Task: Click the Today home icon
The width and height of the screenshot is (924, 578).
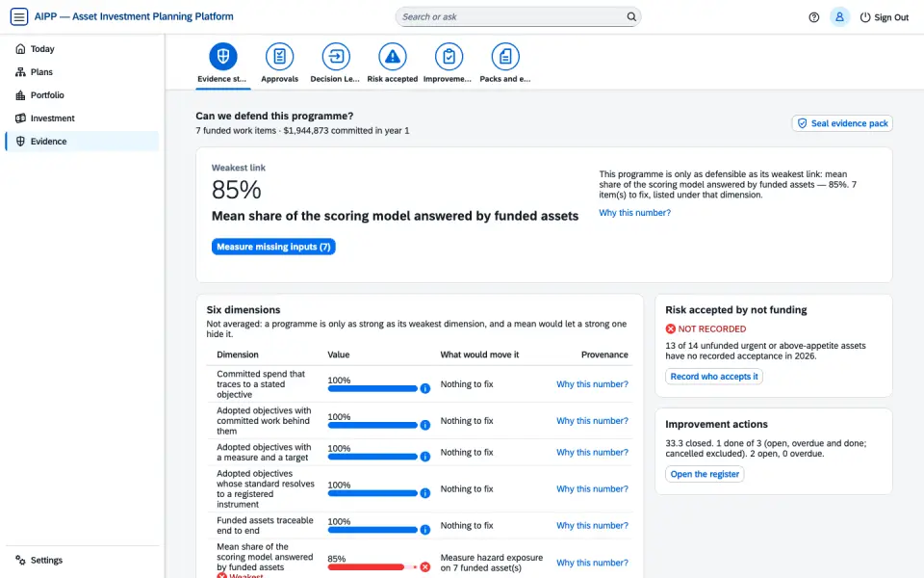Action: coord(20,49)
